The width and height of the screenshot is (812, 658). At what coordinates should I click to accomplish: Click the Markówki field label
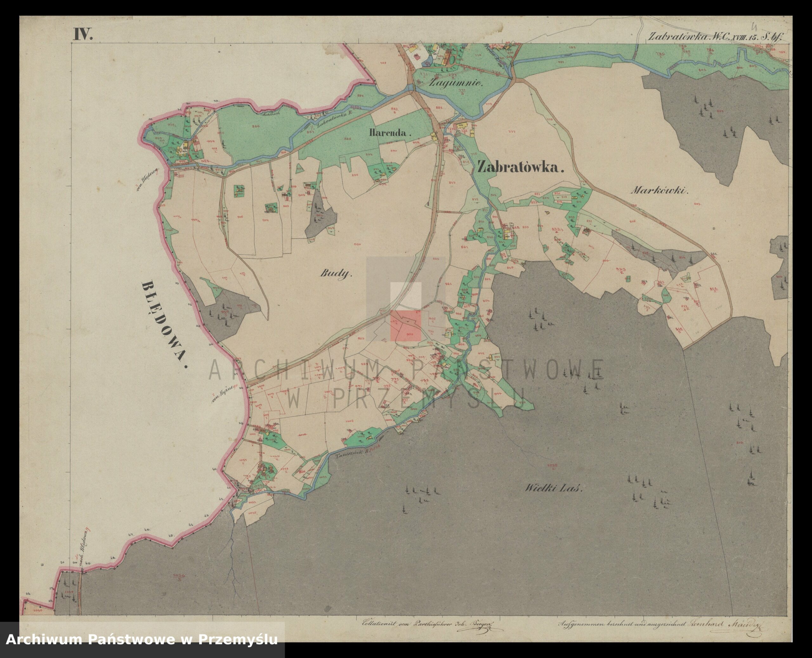(x=659, y=191)
